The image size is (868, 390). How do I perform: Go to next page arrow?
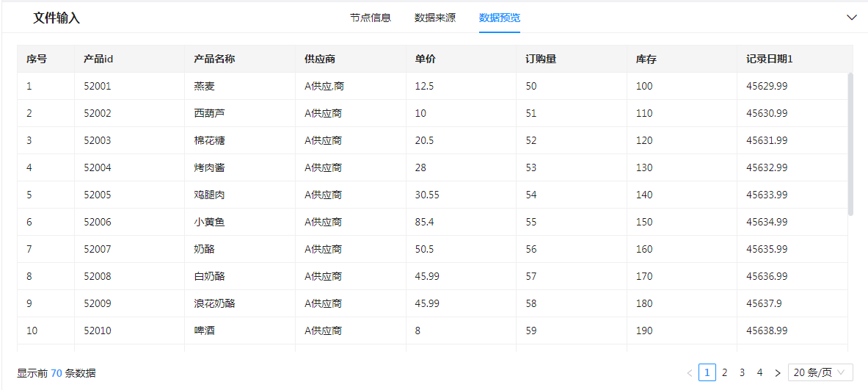(x=778, y=373)
